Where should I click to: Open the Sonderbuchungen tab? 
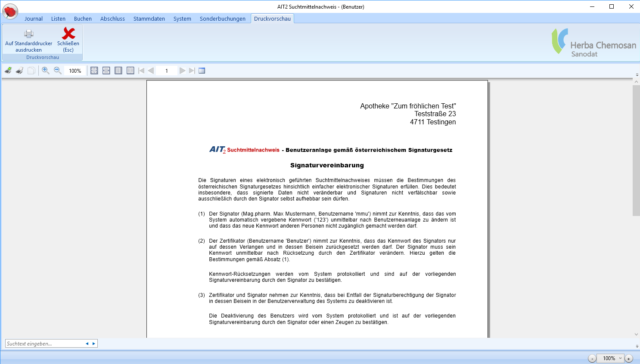click(x=222, y=19)
